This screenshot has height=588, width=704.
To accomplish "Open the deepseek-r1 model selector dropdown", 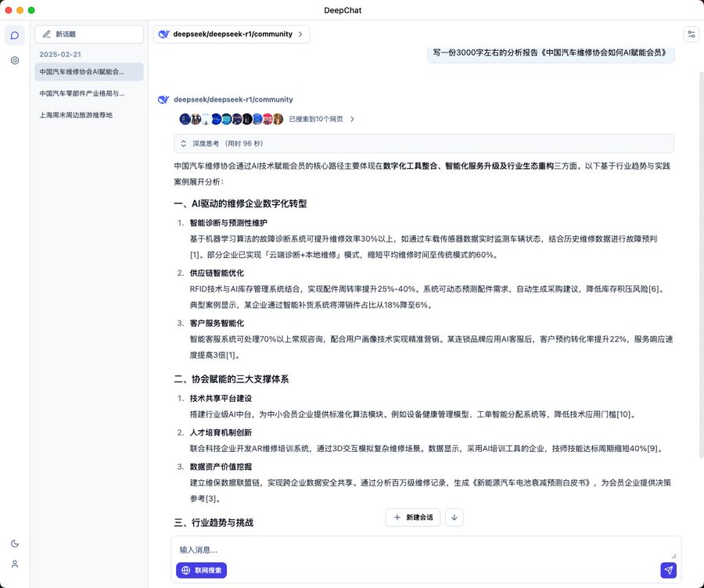I will pos(232,34).
